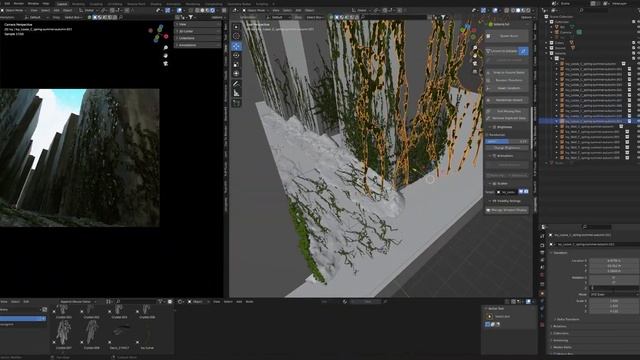This screenshot has width=640, height=360.
Task: Click Select Box icon in Active Tool panel
Action: 489,316
